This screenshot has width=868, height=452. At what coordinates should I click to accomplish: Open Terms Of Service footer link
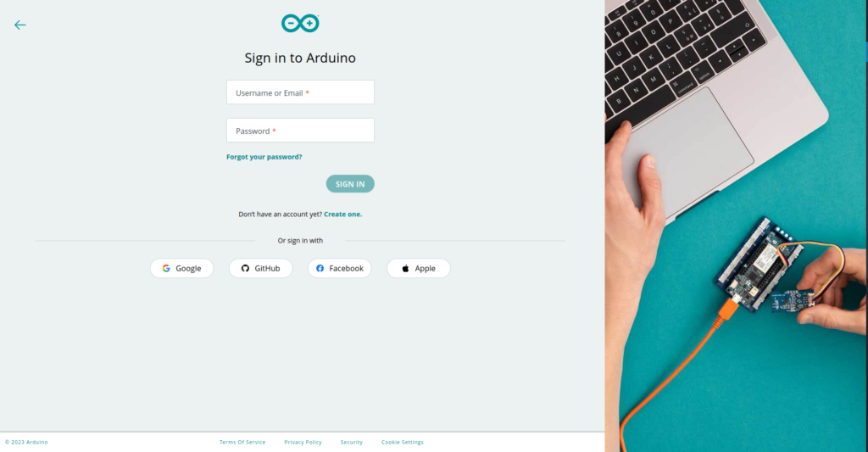point(242,442)
